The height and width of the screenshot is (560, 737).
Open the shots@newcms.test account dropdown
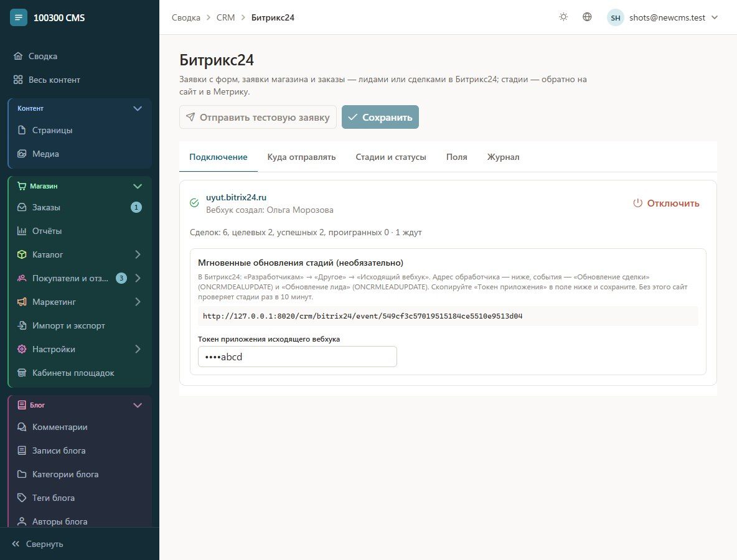click(663, 17)
